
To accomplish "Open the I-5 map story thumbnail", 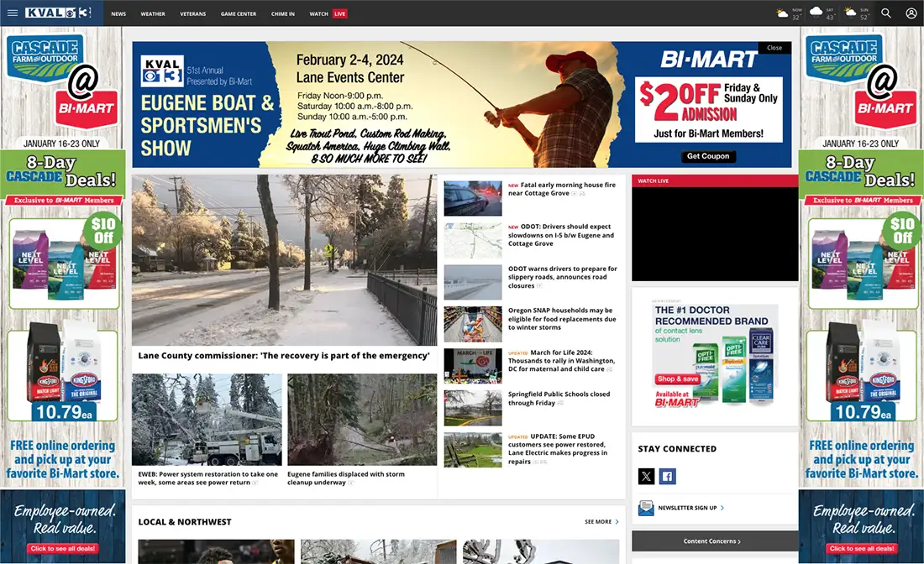I will point(473,240).
